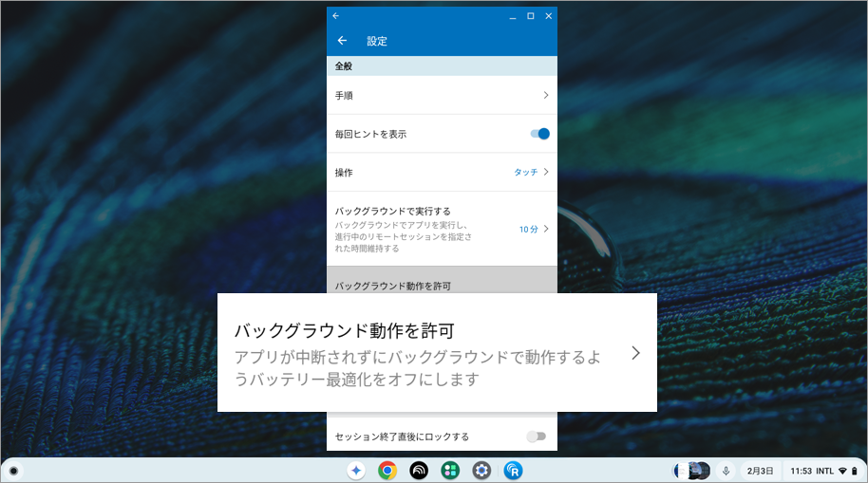This screenshot has height=483, width=868.
Task: Open the Settings gear shelf icon
Action: tap(481, 471)
